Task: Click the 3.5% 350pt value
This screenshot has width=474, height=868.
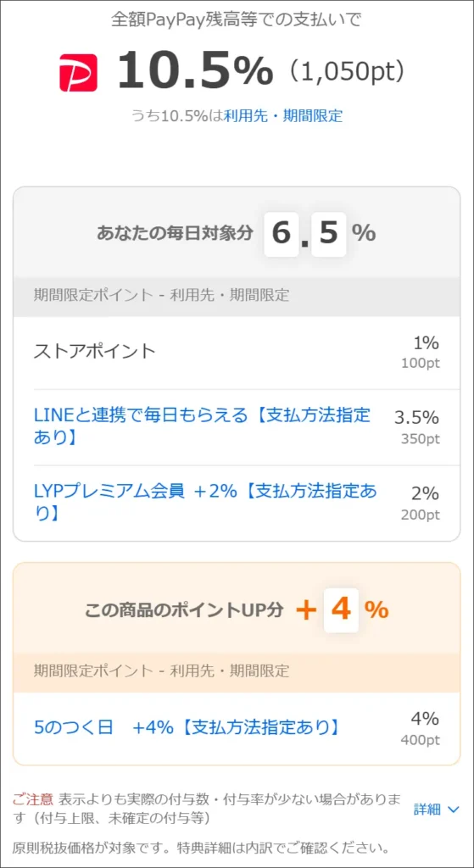Action: [x=417, y=427]
